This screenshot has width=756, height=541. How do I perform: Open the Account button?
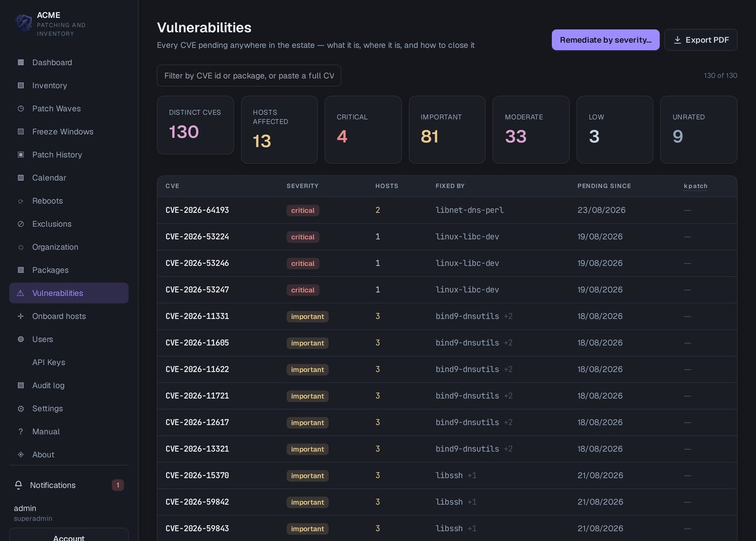69,536
